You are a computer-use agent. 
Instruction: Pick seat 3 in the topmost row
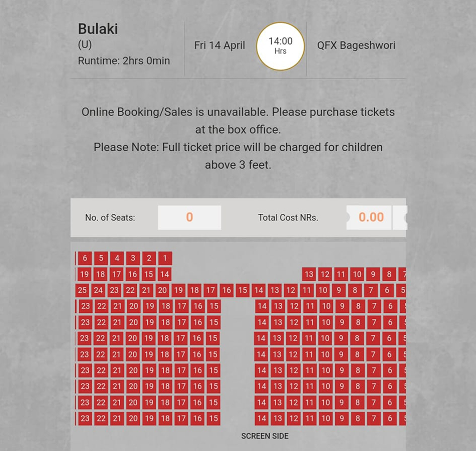click(x=133, y=258)
